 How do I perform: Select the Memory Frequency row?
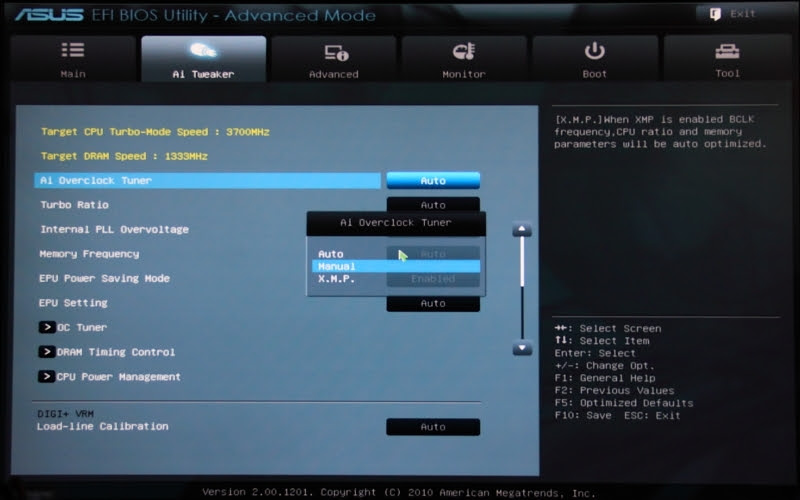click(x=89, y=254)
